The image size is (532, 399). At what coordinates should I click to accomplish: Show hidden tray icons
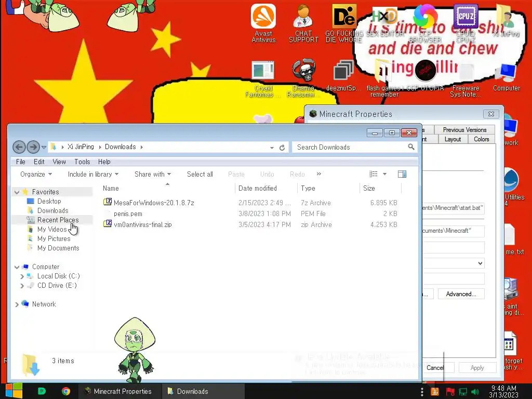click(422, 392)
